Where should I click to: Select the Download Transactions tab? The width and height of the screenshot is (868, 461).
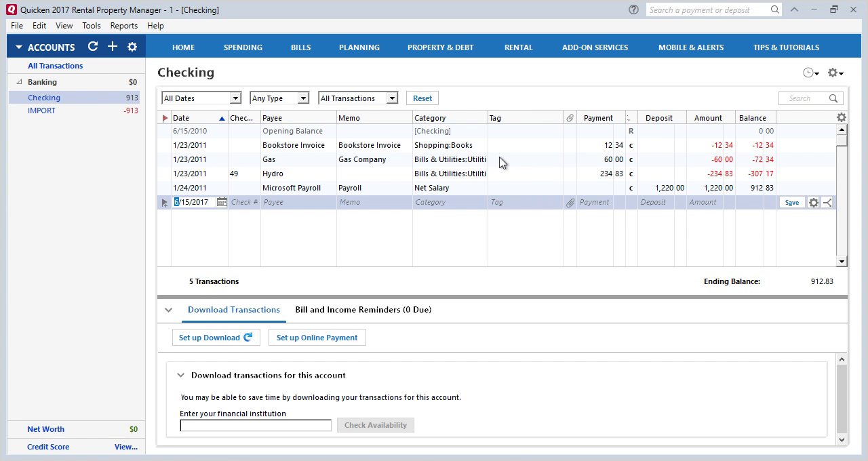point(234,310)
